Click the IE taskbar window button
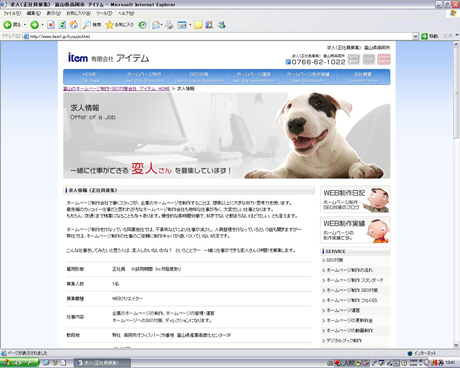This screenshot has width=460, height=368. tap(102, 363)
